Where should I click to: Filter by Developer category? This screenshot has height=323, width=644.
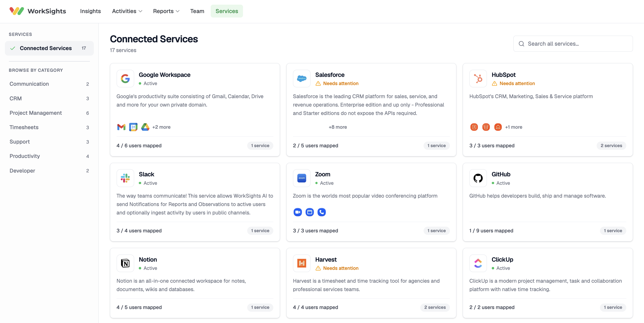tap(49, 171)
